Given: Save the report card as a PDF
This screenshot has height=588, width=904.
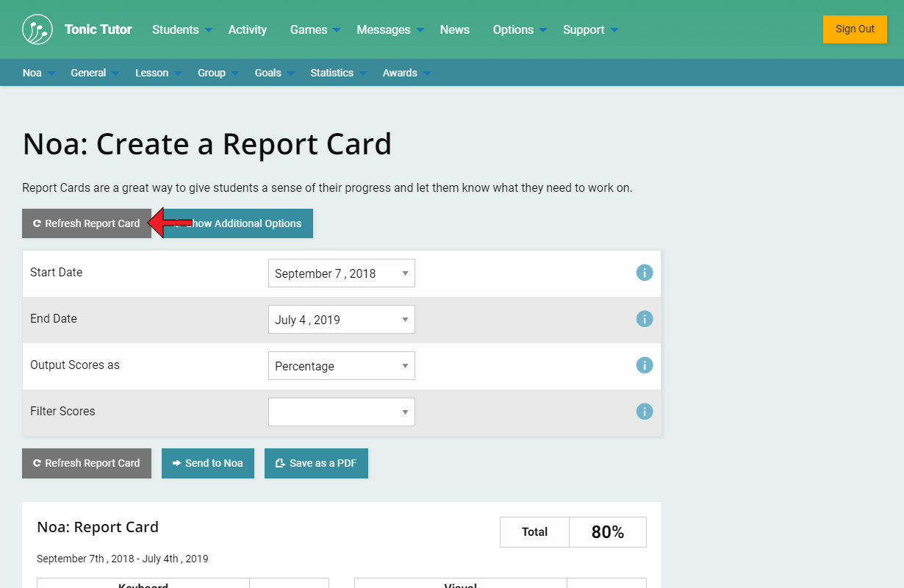Looking at the screenshot, I should (x=316, y=463).
